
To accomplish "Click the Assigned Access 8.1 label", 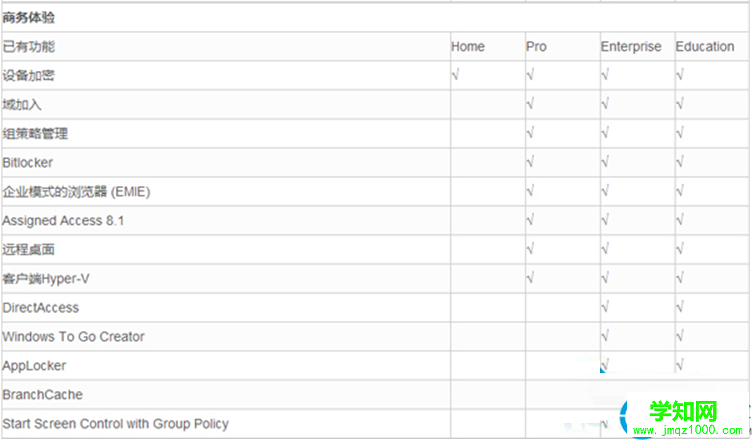I will (64, 221).
